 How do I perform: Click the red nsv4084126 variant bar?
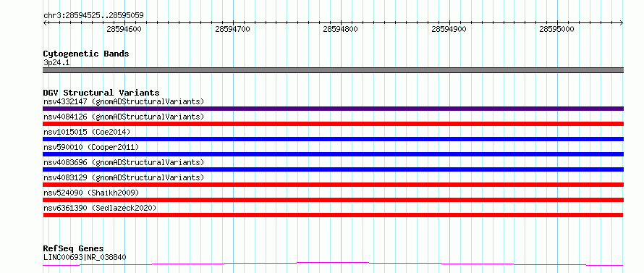pyautogui.click(x=333, y=124)
